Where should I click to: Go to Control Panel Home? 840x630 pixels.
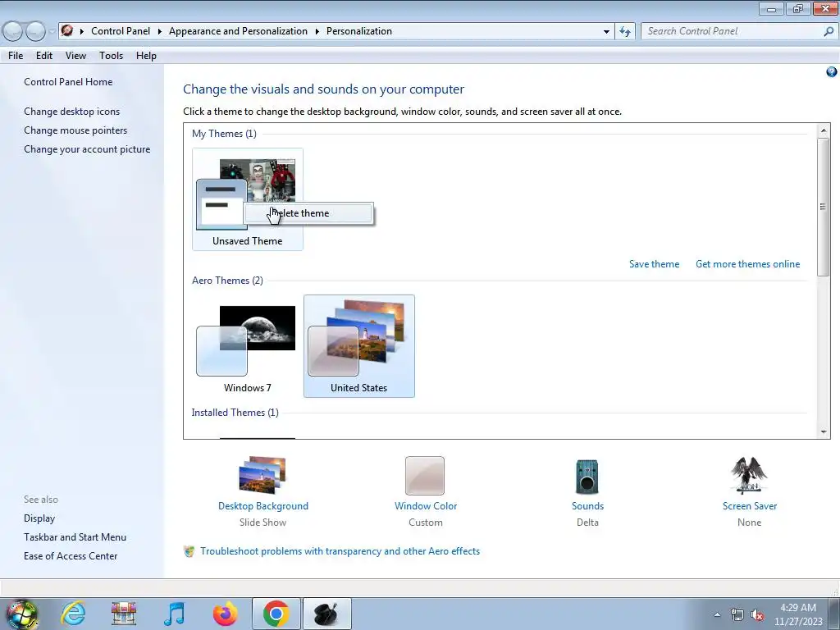(x=68, y=82)
